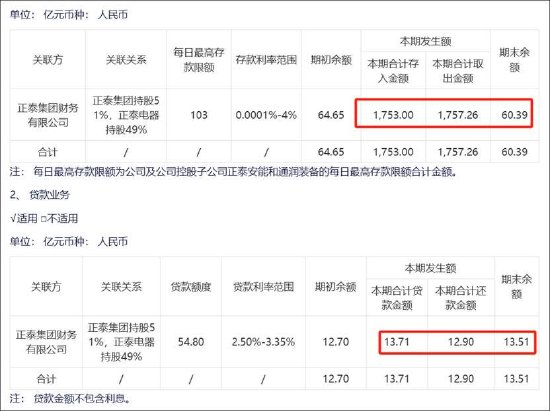Image resolution: width=550 pixels, height=411 pixels.
Task: Select 64.65 in the 正泰集团财务有限公司 row
Action: point(331,115)
